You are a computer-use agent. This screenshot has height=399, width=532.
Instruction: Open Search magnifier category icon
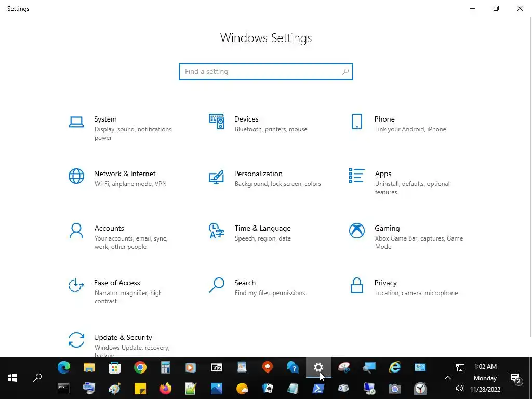click(217, 285)
